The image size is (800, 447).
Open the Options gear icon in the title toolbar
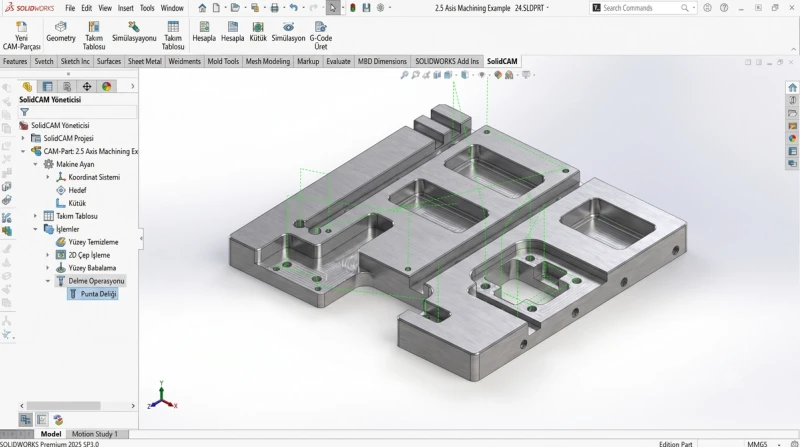point(381,8)
